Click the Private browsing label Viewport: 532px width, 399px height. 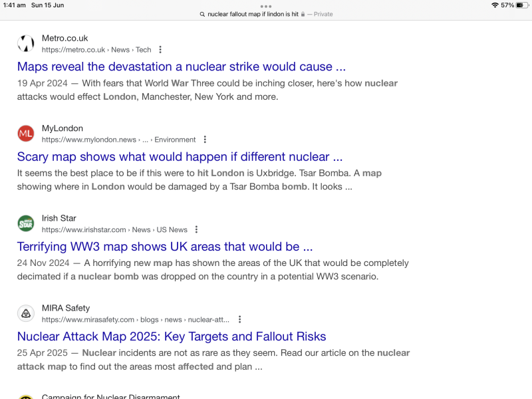click(x=323, y=14)
